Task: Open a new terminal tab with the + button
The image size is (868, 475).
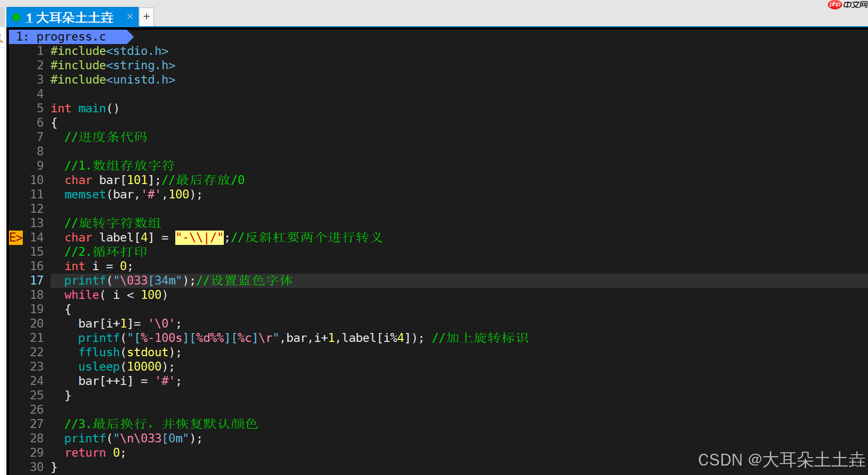Action: point(146,16)
